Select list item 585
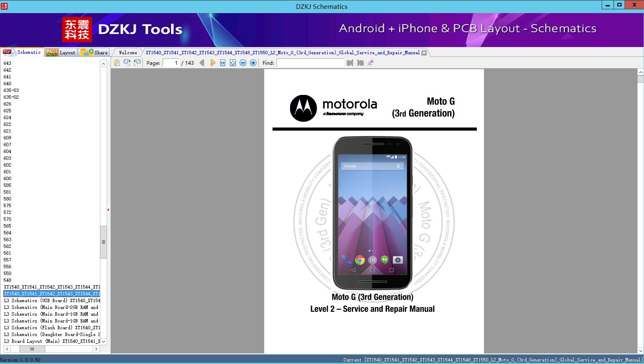The width and height of the screenshot is (644, 364). (8, 185)
